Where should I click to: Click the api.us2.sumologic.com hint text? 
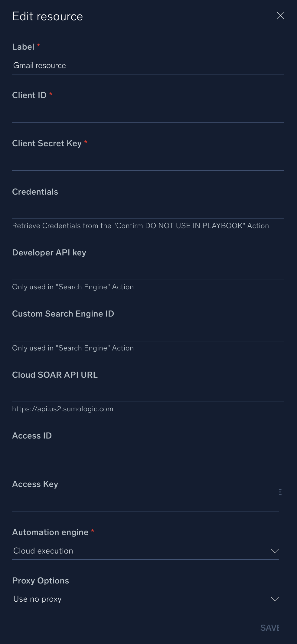[x=63, y=409]
